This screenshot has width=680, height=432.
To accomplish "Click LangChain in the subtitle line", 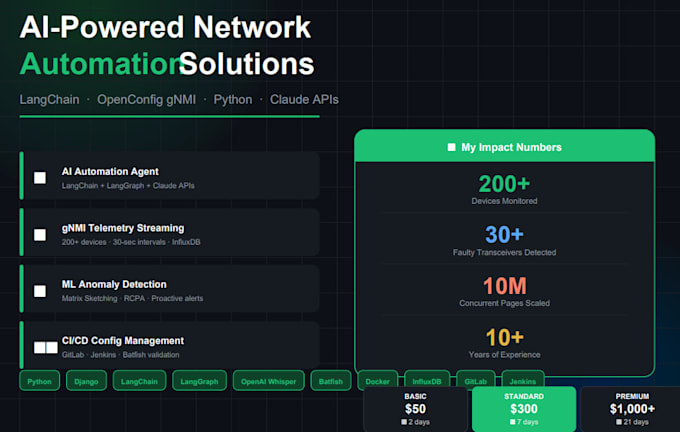I will [x=49, y=100].
